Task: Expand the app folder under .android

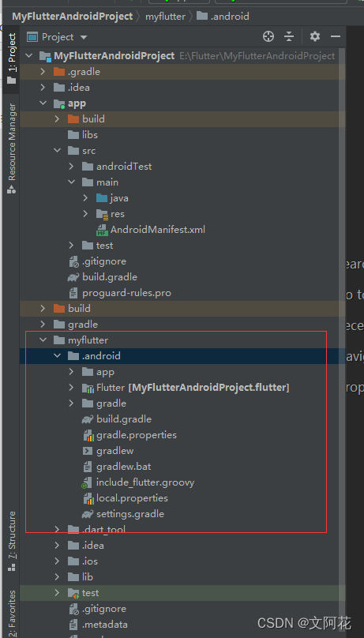Action: pos(72,372)
